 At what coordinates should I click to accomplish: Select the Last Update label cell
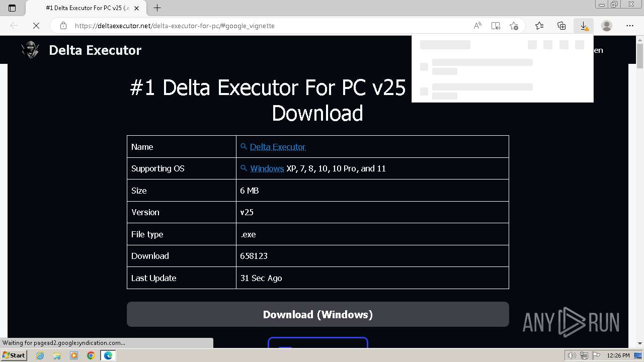182,278
